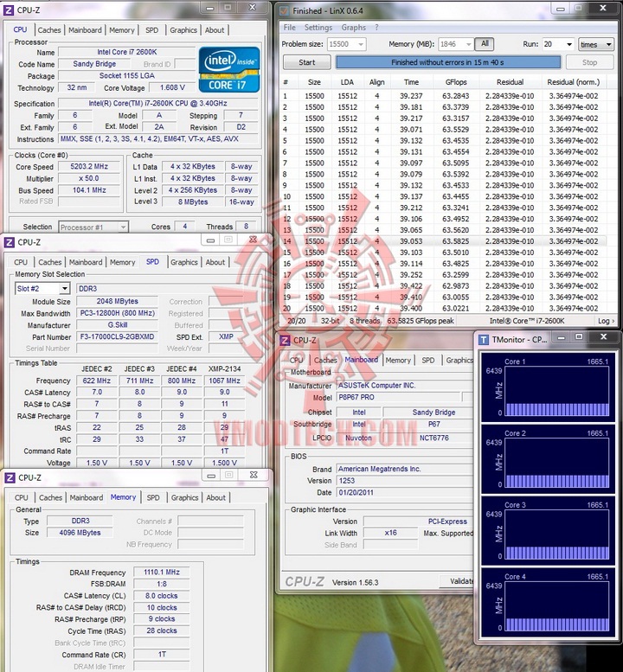Minimize the TMonitor window
The width and height of the screenshot is (623, 672).
pyautogui.click(x=560, y=337)
